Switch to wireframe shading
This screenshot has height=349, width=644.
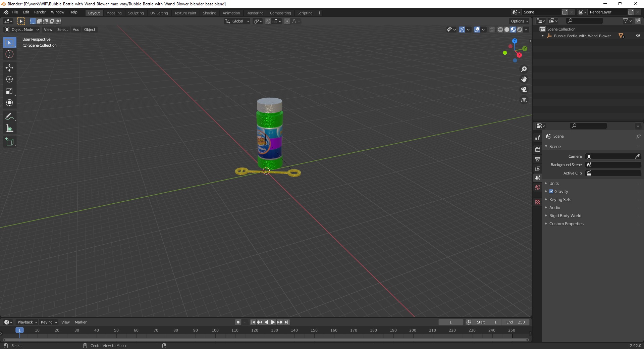click(x=500, y=30)
